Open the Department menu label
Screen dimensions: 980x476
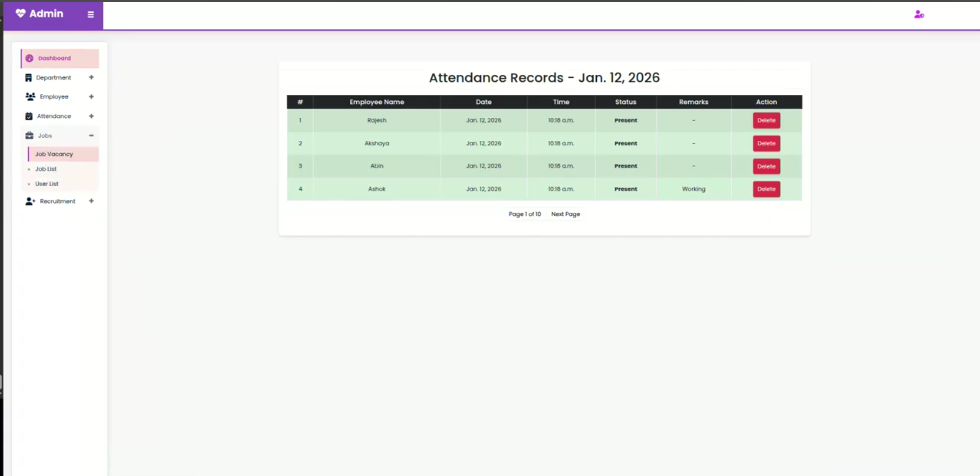click(54, 77)
